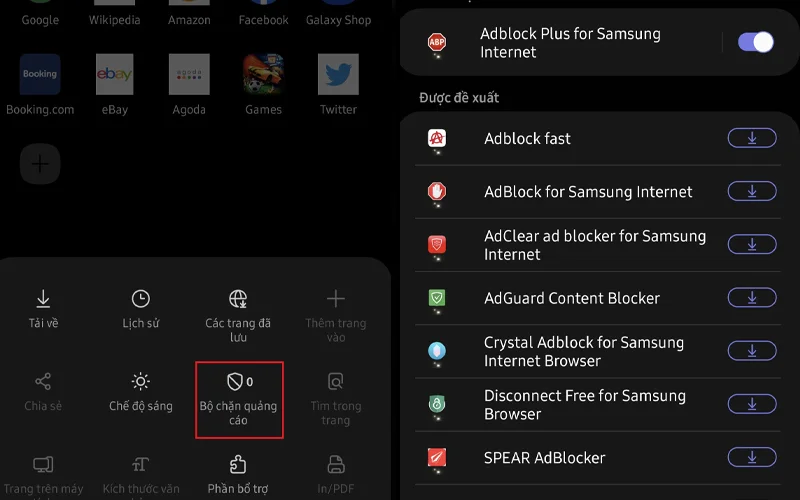Screen dimensions: 800x500
Task: Download AdGuard Content Blocker
Action: point(752,298)
